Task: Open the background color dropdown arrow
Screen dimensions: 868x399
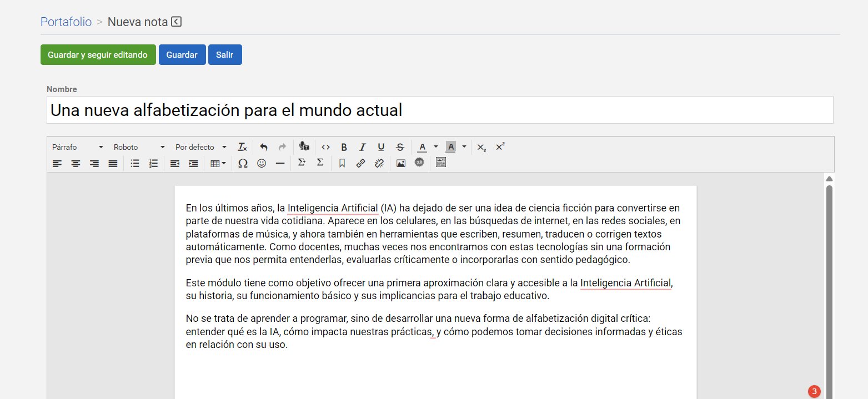Action: coord(464,147)
